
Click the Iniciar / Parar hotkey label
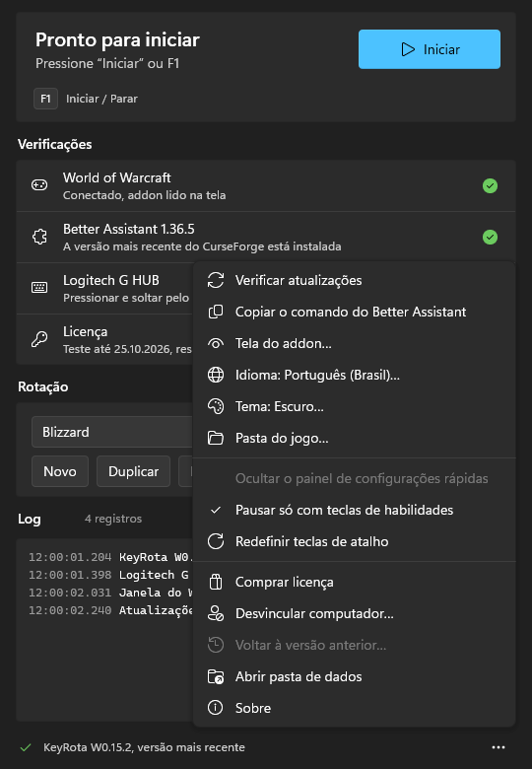101,99
